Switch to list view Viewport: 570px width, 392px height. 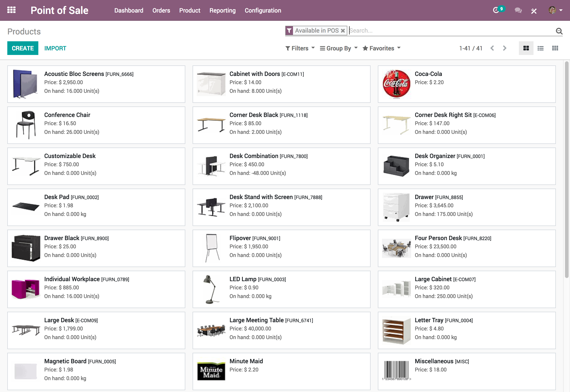coord(541,48)
